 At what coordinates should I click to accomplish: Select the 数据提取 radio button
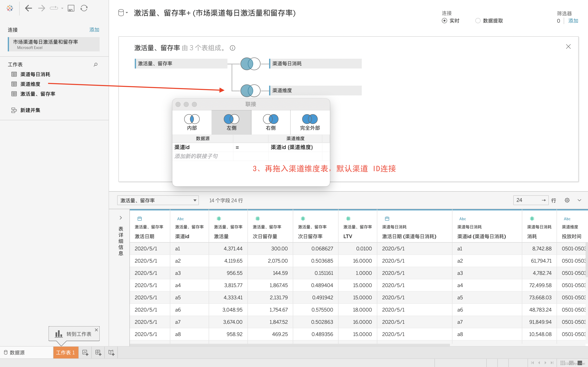point(478,21)
